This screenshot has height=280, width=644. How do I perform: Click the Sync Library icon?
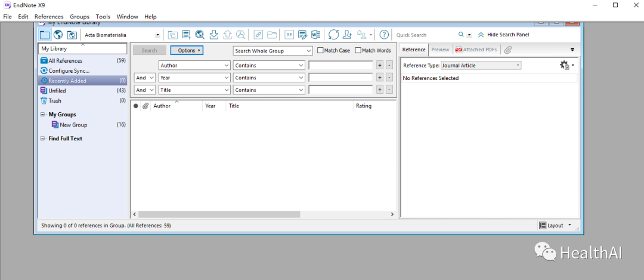tap(333, 35)
